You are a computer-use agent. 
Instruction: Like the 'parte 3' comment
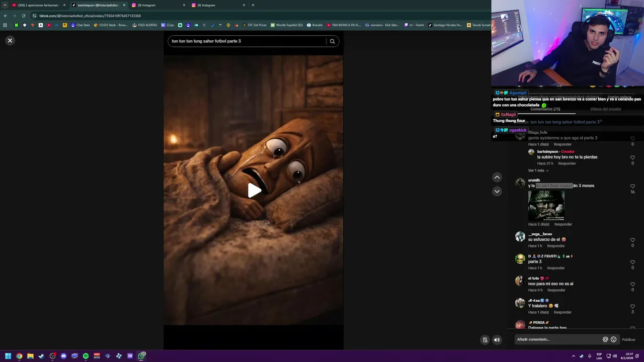click(x=632, y=262)
